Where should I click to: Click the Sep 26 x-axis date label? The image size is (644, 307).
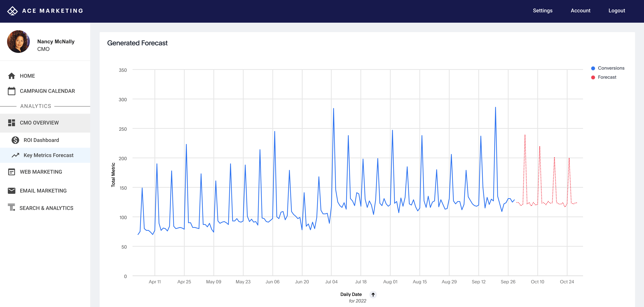(508, 282)
